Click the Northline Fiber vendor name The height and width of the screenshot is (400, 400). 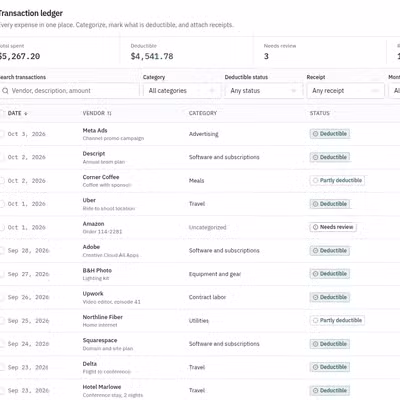pyautogui.click(x=103, y=317)
